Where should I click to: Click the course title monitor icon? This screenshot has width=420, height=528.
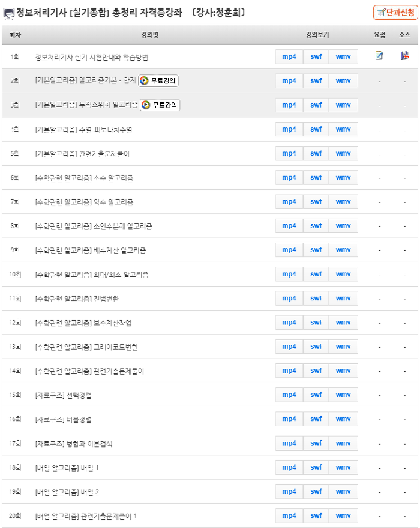[x=9, y=14]
